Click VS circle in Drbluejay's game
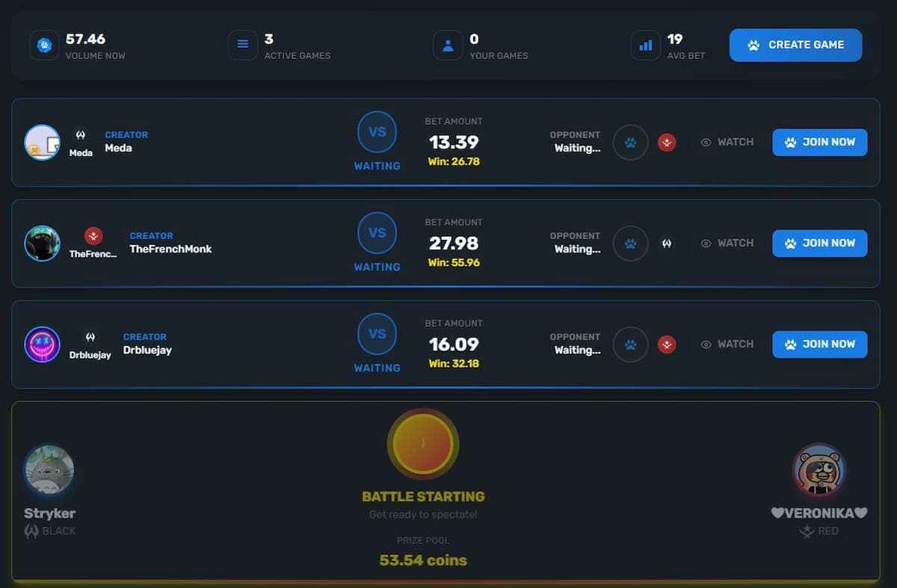 pyautogui.click(x=377, y=333)
